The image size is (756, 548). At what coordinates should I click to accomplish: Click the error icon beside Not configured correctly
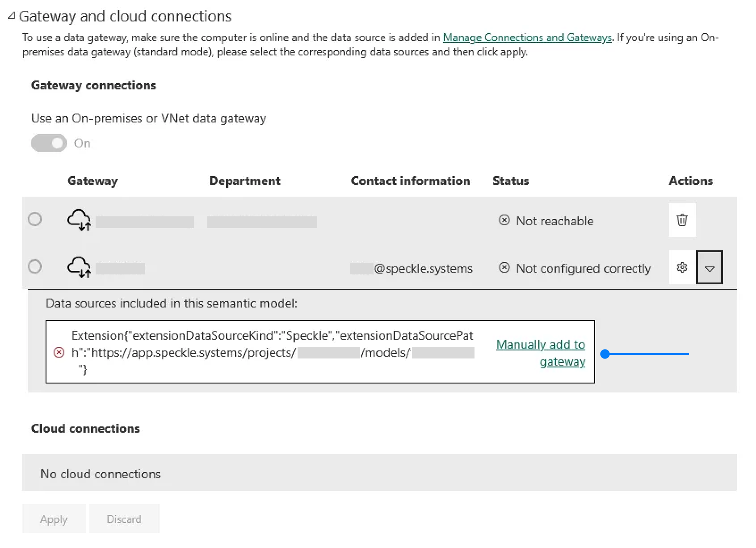point(504,268)
